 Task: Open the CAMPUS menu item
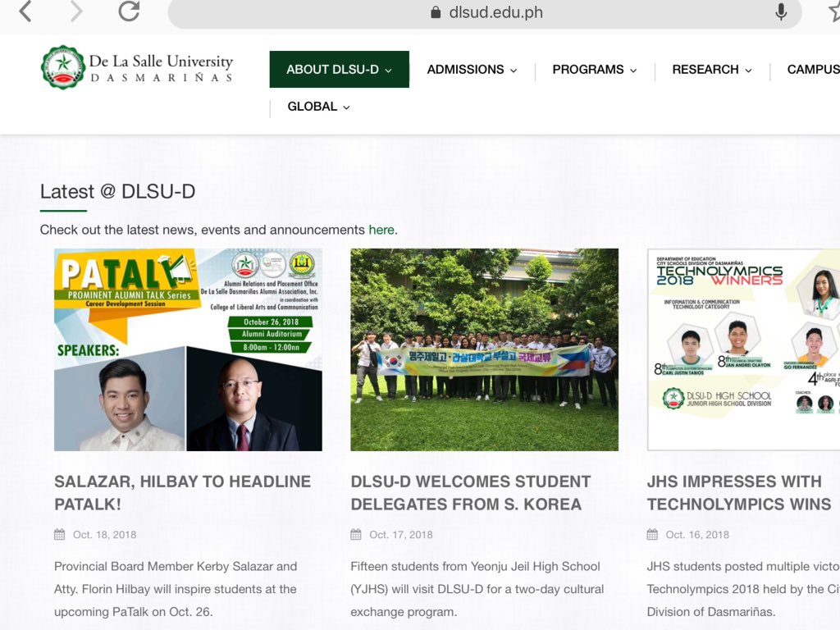pyautogui.click(x=813, y=70)
